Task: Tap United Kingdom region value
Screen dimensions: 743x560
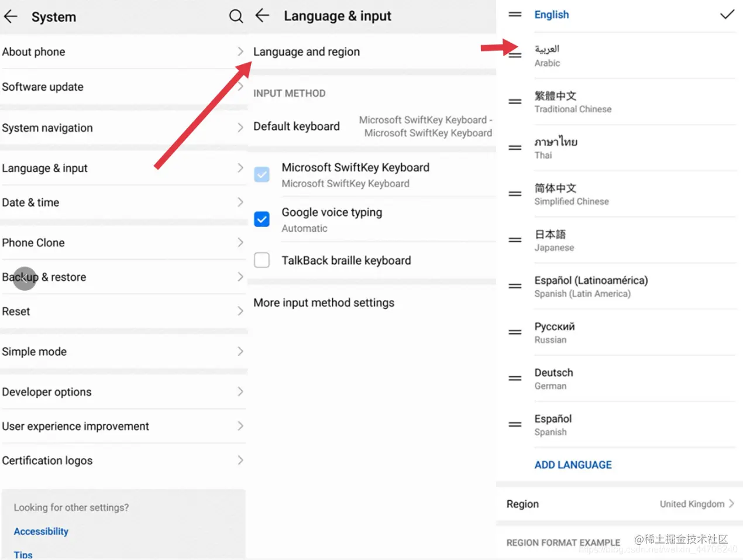Action: tap(692, 504)
